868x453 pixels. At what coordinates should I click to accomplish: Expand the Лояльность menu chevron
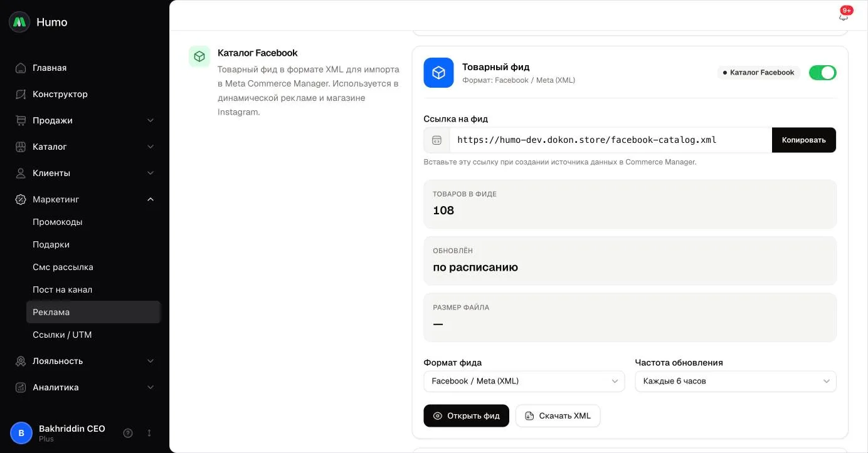coord(151,361)
